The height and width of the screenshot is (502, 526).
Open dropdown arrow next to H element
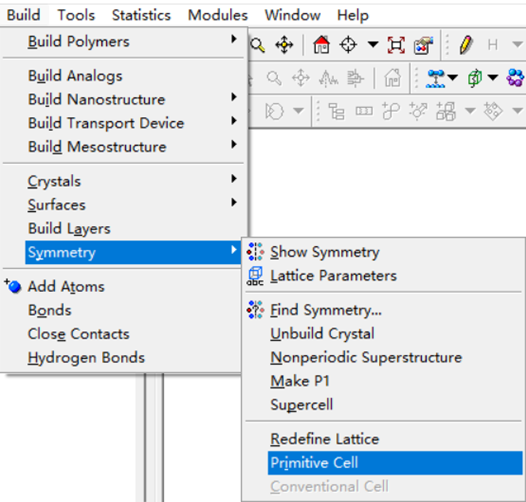click(x=517, y=44)
